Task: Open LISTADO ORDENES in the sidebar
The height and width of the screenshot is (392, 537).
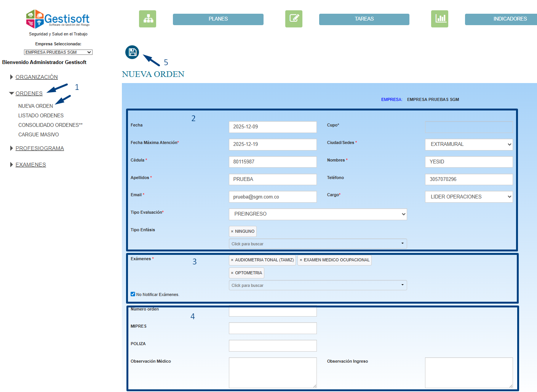Action: click(x=41, y=115)
